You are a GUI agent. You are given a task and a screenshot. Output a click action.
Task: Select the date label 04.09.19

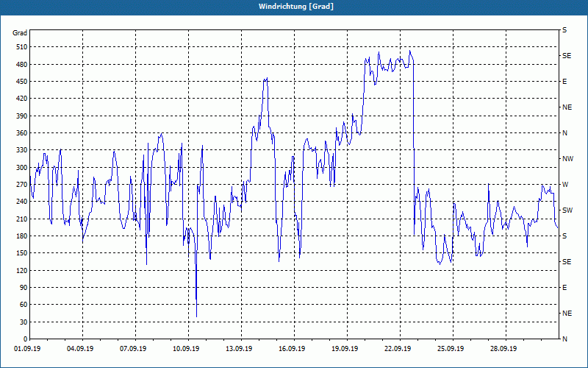click(80, 349)
